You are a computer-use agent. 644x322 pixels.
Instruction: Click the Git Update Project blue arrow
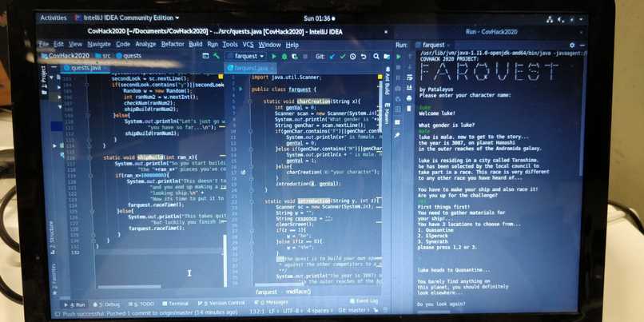(332, 56)
